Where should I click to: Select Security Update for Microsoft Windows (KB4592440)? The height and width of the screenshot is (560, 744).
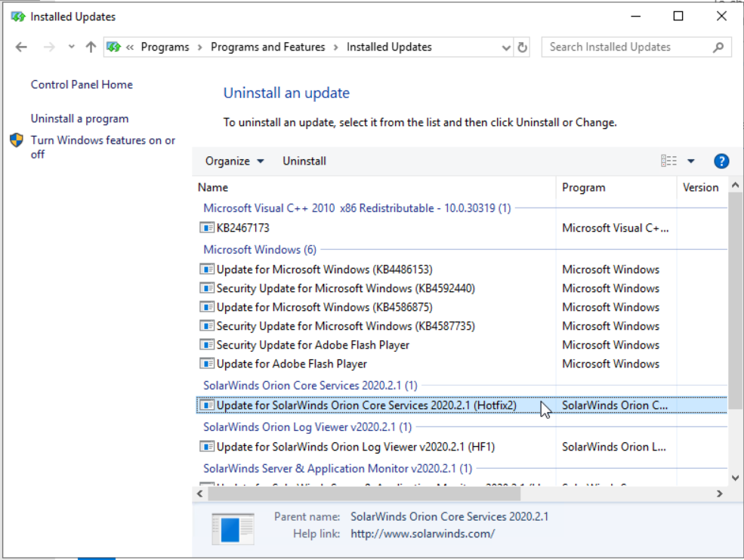click(345, 288)
